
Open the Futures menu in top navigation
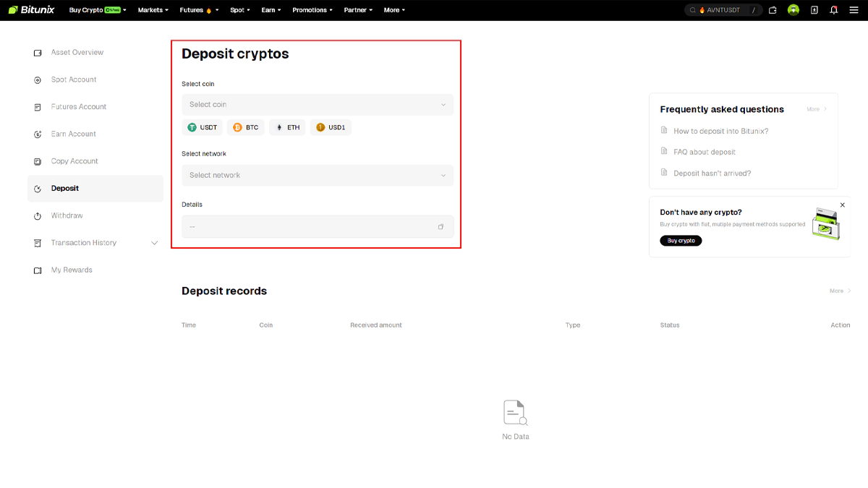(195, 10)
